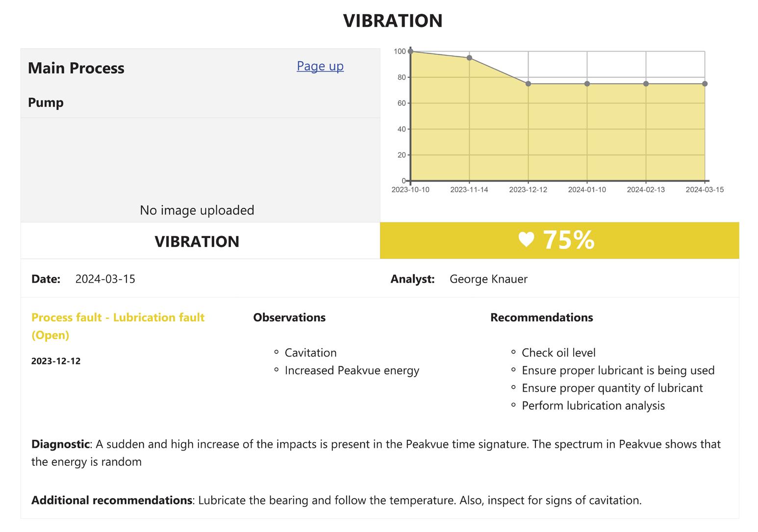Click the Perform lubrication analysis recommendation

593,406
